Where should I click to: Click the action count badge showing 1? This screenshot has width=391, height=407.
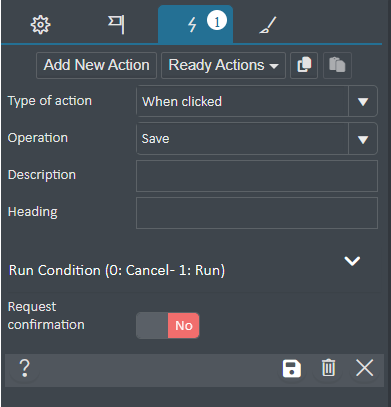coord(217,20)
